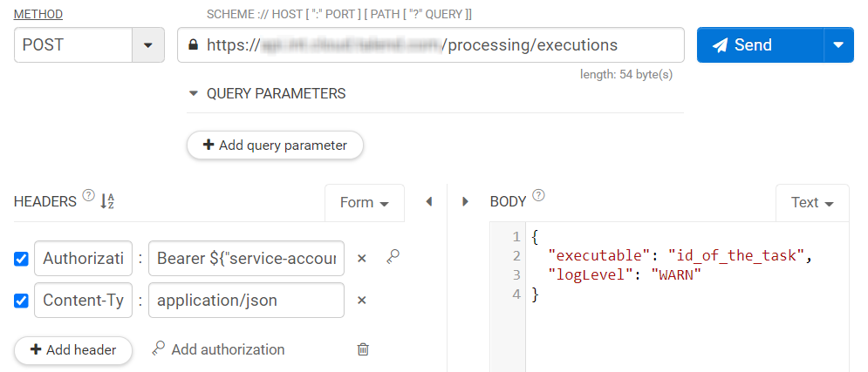Screen dimensions: 868x372
Task: Collapse headers panel with left arrow
Action: coord(428,202)
